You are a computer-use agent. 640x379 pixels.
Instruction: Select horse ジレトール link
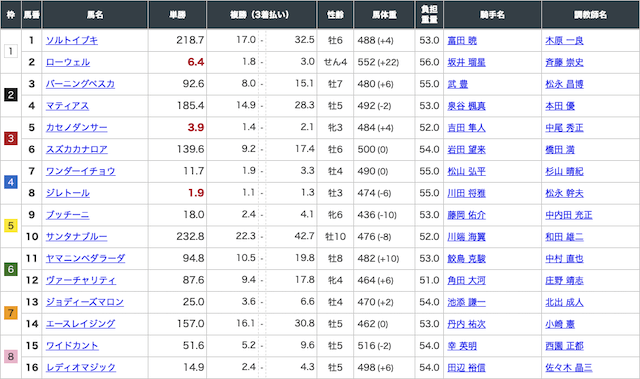[68, 193]
